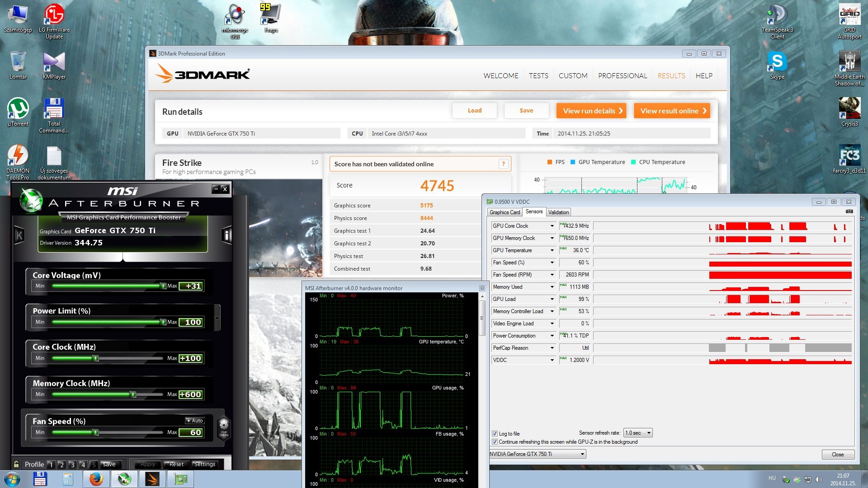Select Afterburner profile slot 2
This screenshot has width=868, height=488.
(61, 465)
